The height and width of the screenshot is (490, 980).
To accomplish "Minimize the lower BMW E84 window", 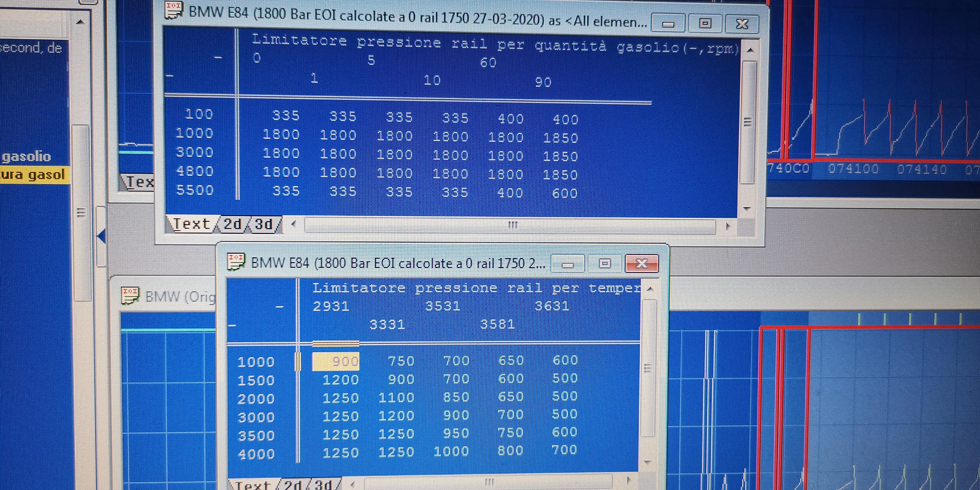I will point(568,264).
